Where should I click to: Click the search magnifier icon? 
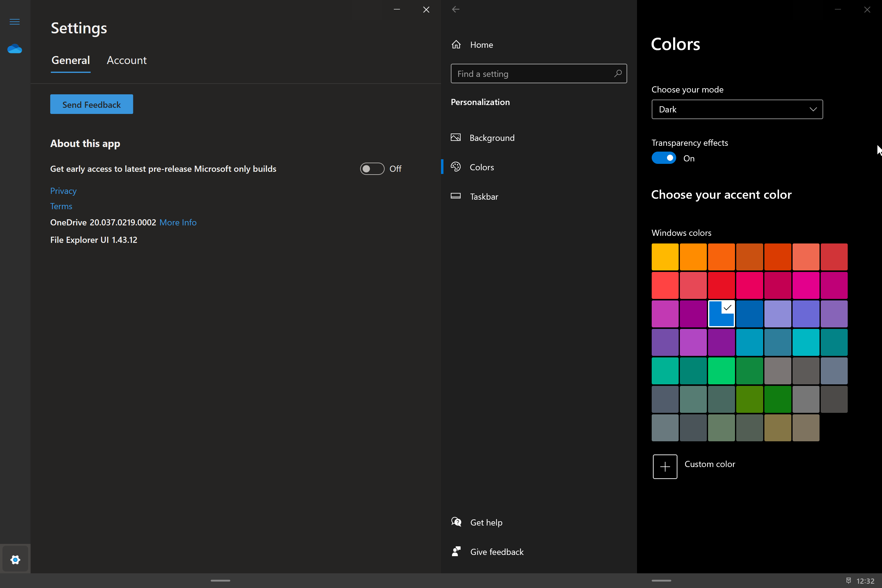(x=618, y=73)
